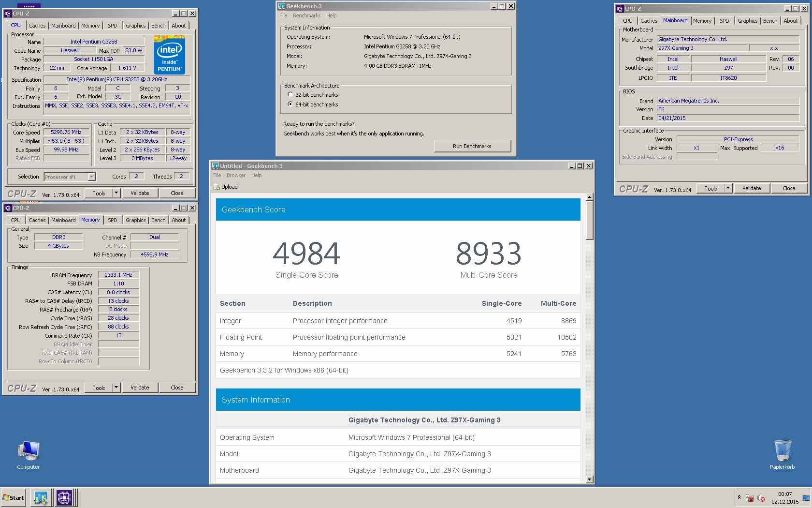Click the Link Width x1 value
Image resolution: width=812 pixels, height=508 pixels.
696,148
